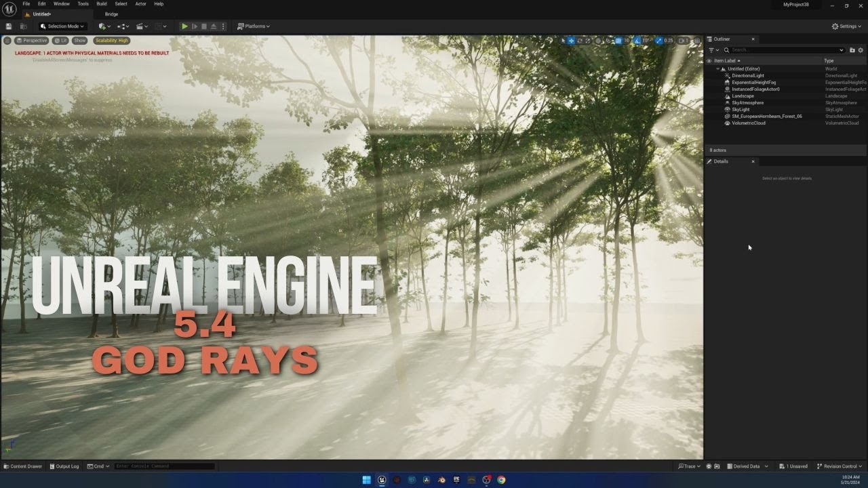Open the Content Drawer
868x488 pixels.
click(22, 466)
